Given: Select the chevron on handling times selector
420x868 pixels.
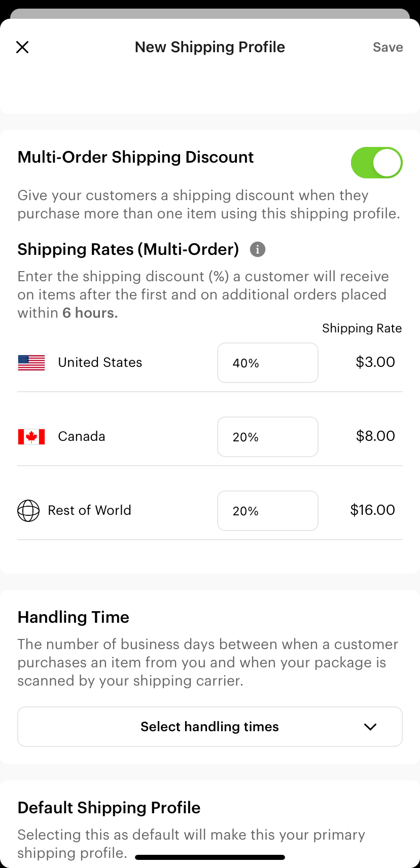Looking at the screenshot, I should (x=370, y=727).
